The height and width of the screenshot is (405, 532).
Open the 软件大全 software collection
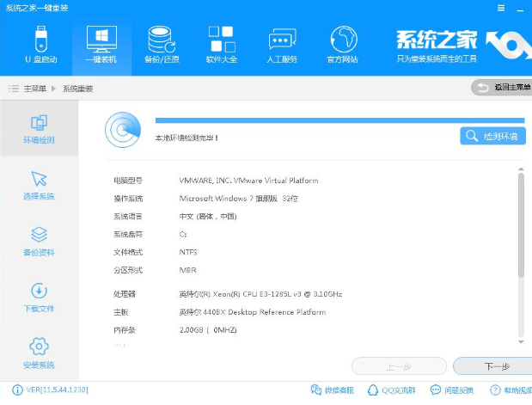click(x=221, y=45)
